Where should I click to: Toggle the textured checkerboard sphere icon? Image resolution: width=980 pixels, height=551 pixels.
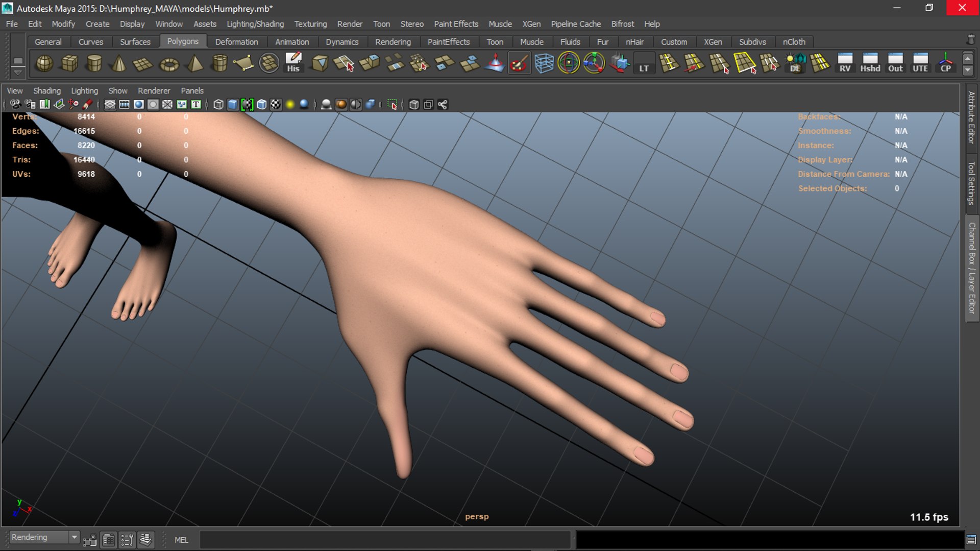point(276,105)
